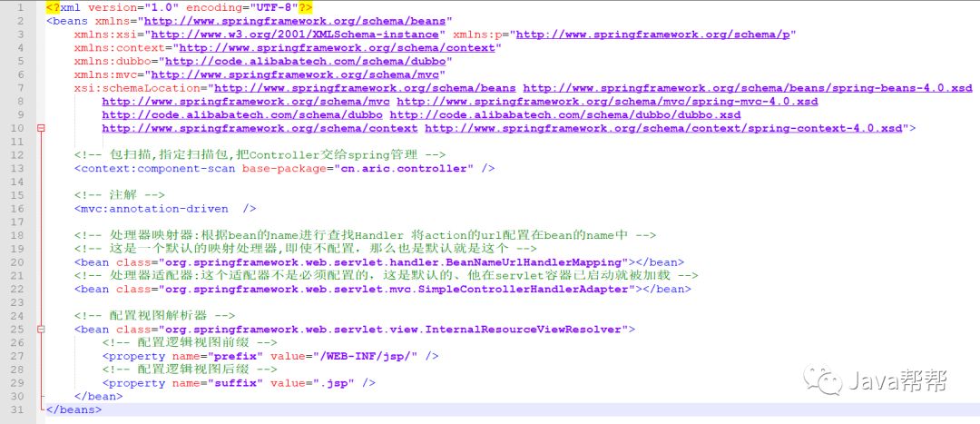
Task: Click the WeChat logo in the watermark
Action: 832,380
